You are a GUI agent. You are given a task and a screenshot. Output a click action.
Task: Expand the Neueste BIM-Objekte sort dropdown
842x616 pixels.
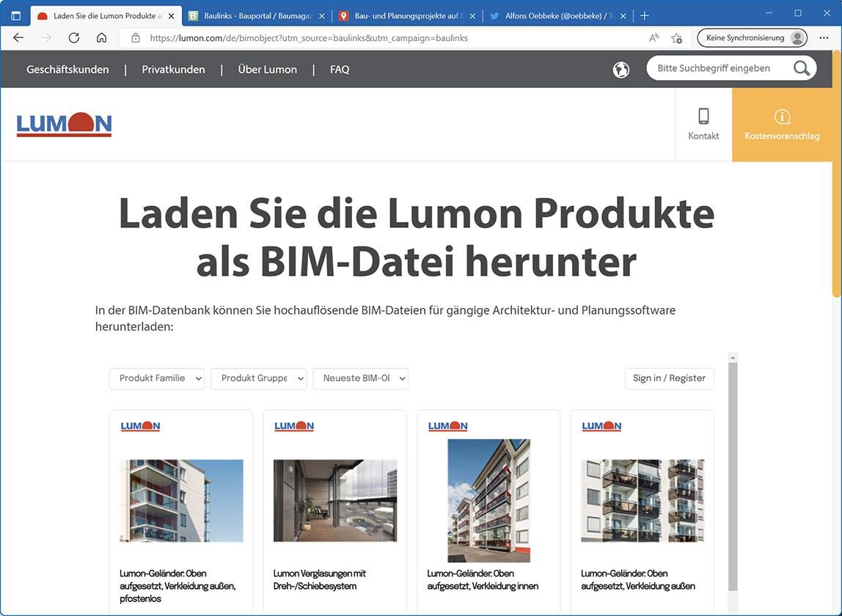pyautogui.click(x=361, y=378)
